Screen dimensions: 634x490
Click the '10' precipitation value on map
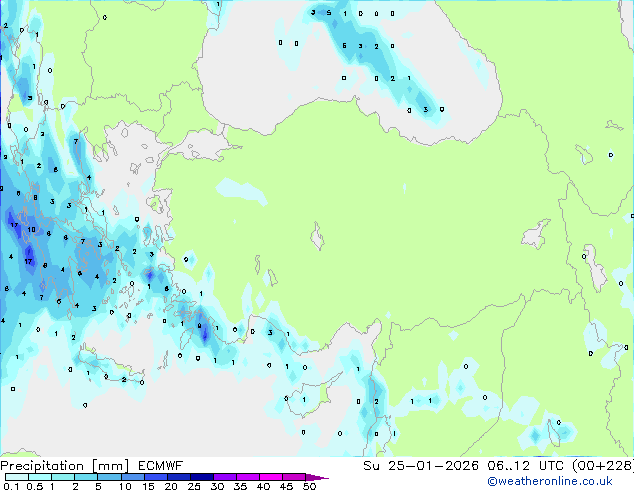click(32, 230)
